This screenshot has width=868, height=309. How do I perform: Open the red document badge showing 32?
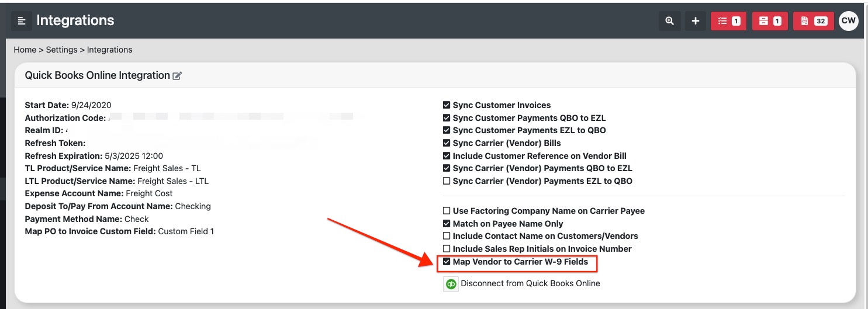[814, 21]
